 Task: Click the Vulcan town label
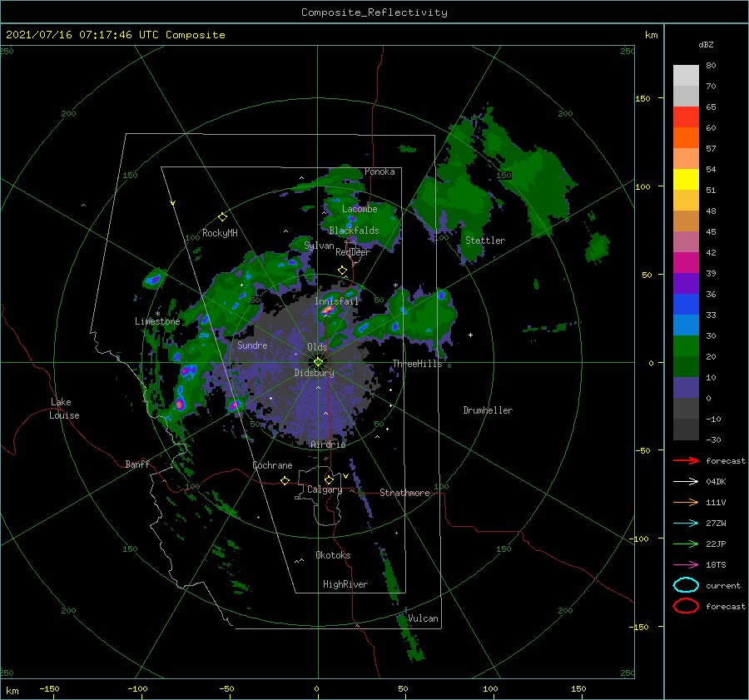pos(423,618)
